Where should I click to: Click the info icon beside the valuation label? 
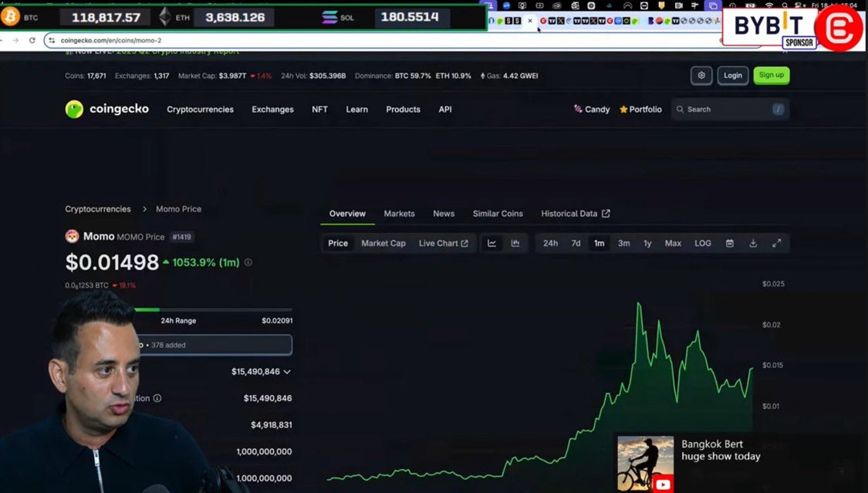157,398
